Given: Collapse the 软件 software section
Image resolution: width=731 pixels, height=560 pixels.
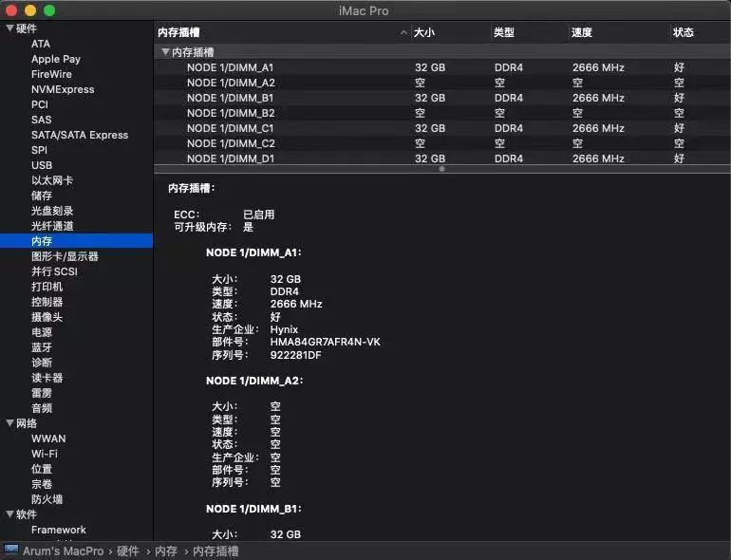Looking at the screenshot, I should tap(9, 513).
